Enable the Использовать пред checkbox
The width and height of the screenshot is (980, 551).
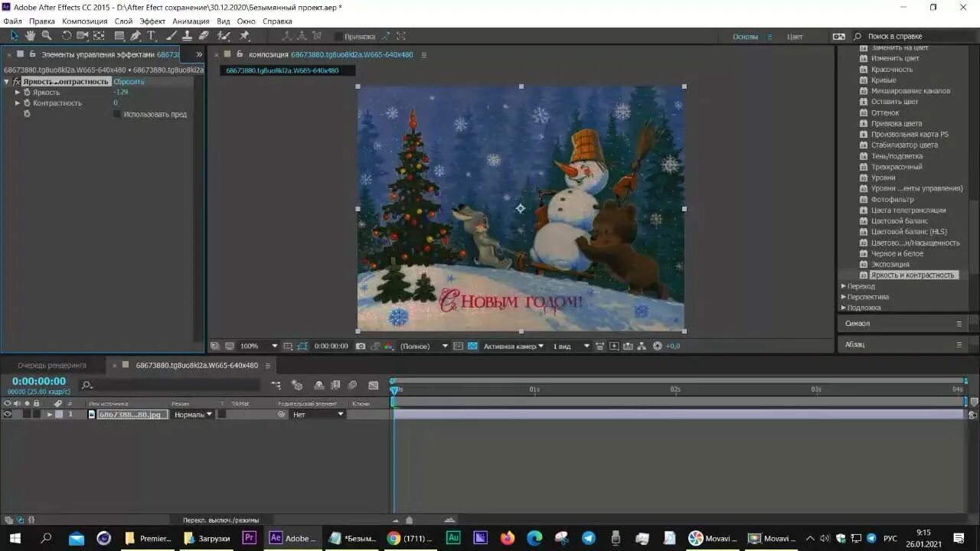tap(117, 114)
